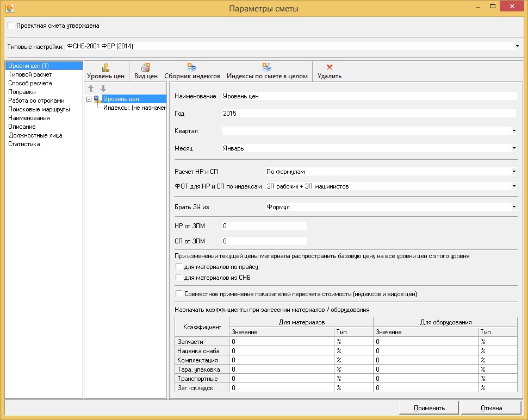Open the Месяц dropdown list
The width and height of the screenshot is (528, 420).
[513, 148]
